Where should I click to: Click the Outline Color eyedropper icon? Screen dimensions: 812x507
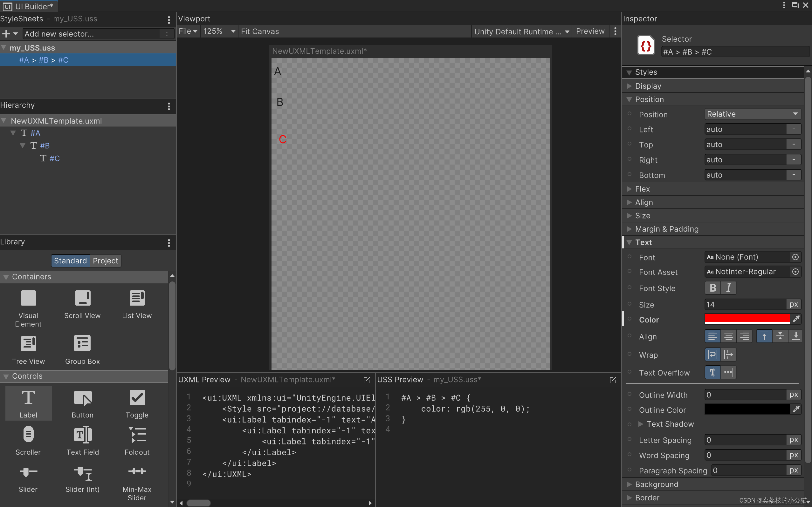tap(796, 409)
